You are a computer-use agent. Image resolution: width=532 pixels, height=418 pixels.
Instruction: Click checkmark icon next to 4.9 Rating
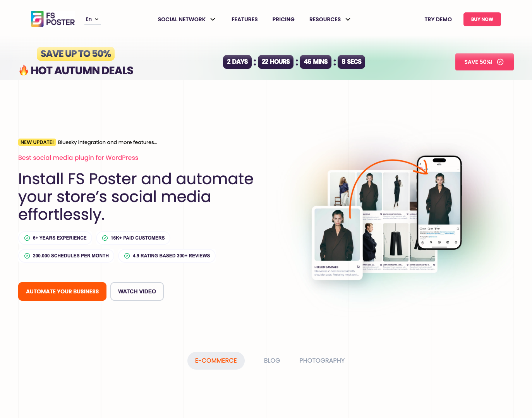(x=127, y=256)
